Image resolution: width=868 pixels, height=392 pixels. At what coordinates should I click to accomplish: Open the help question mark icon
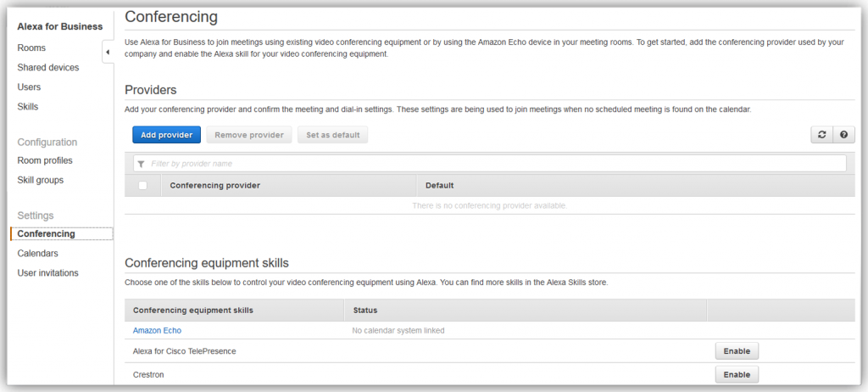843,135
